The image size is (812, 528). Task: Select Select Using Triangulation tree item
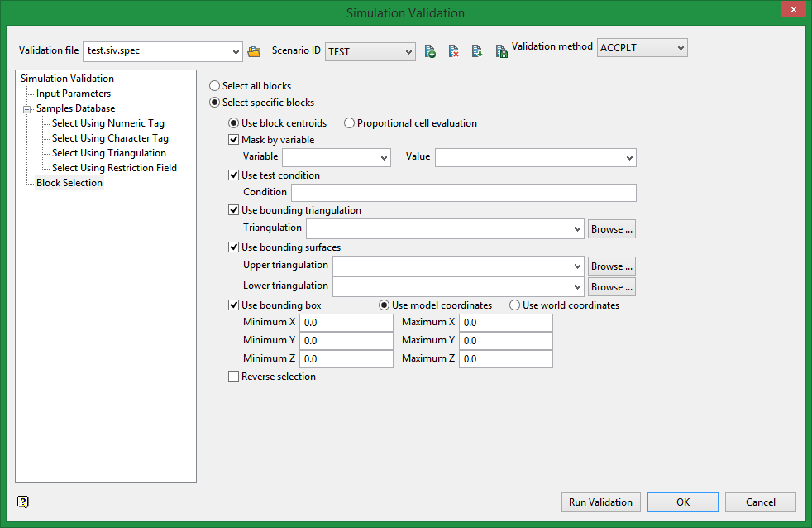[x=108, y=153]
